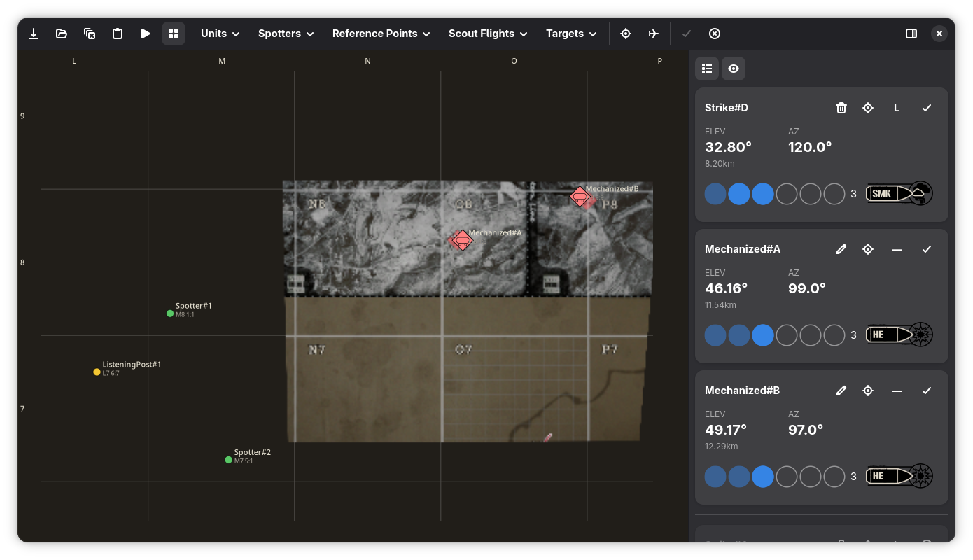Start simulation with the play icon

pyautogui.click(x=146, y=34)
